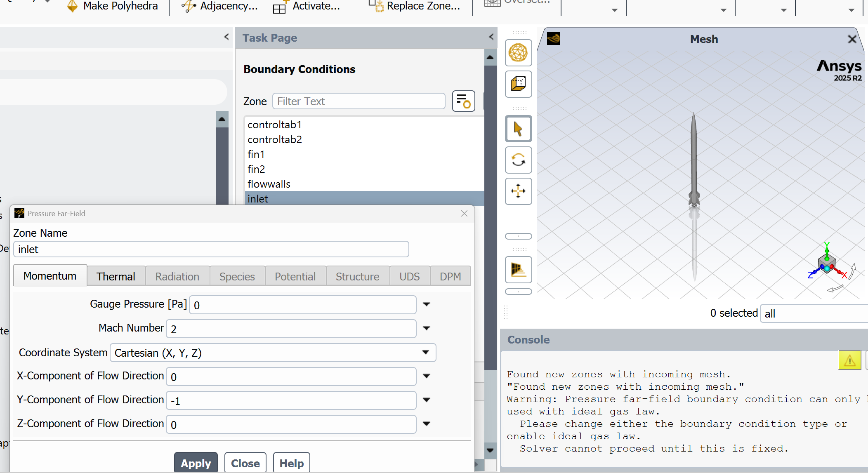Collapse the Task Page panel arrow
Screen dimensions: 868x473
491,37
